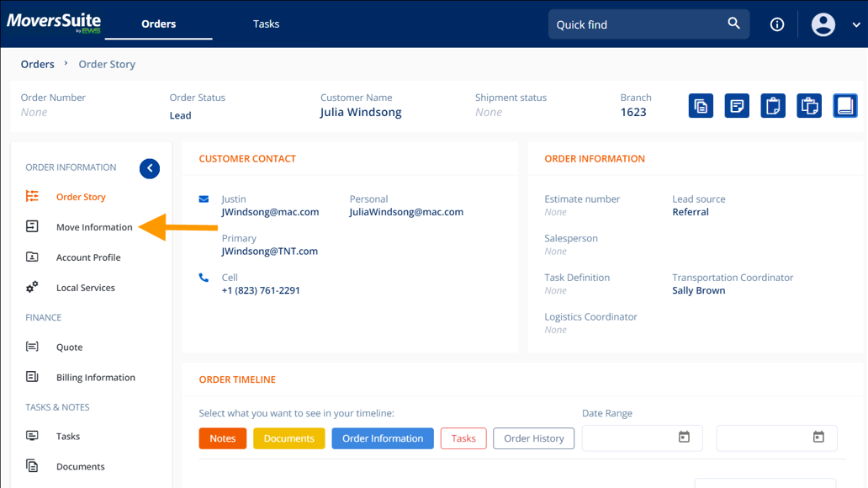Viewport: 868px width, 488px height.
Task: Open Move Information in the sidebar
Action: 94,227
